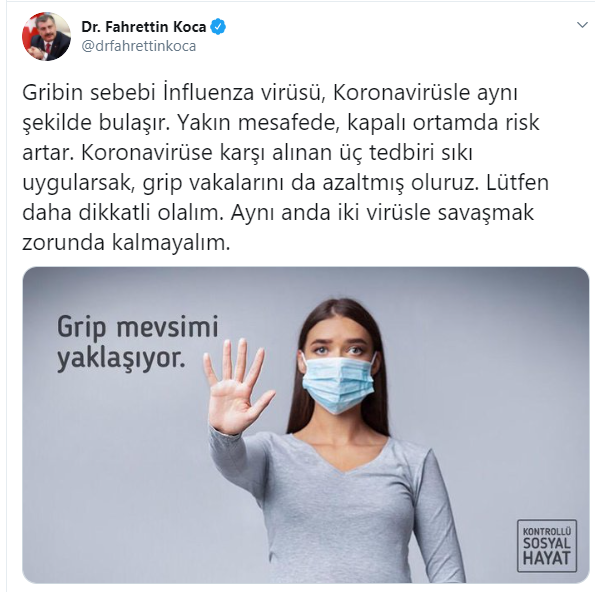Open Dr. Fahrettin Koca's profile avatar
This screenshot has width=595, height=592.
click(x=46, y=36)
